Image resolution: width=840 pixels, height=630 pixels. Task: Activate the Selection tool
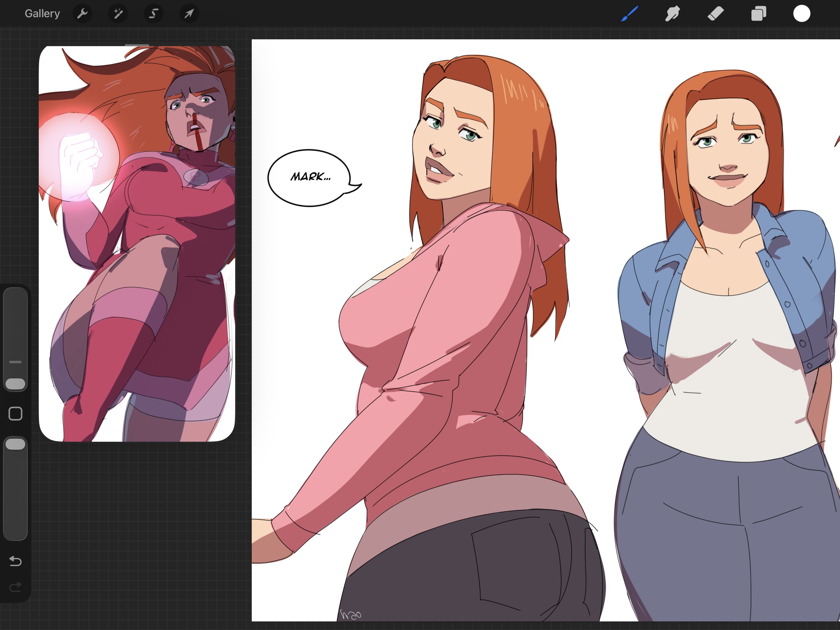[x=153, y=14]
